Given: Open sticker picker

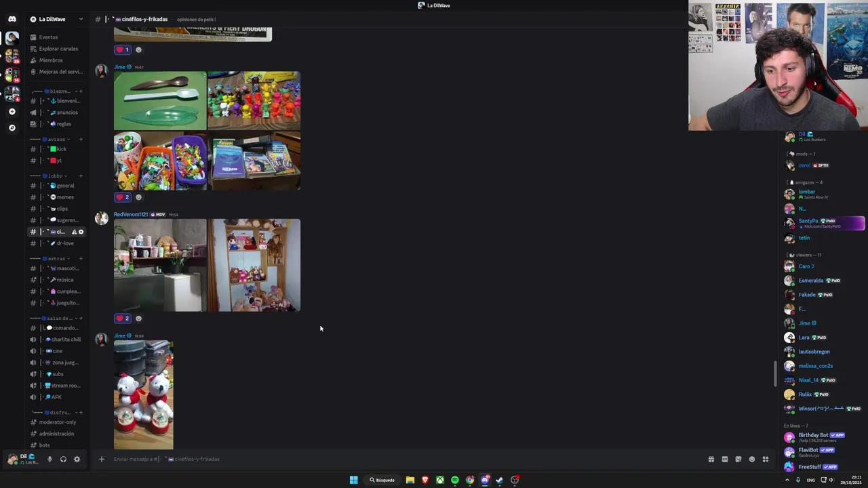Looking at the screenshot, I should (738, 459).
